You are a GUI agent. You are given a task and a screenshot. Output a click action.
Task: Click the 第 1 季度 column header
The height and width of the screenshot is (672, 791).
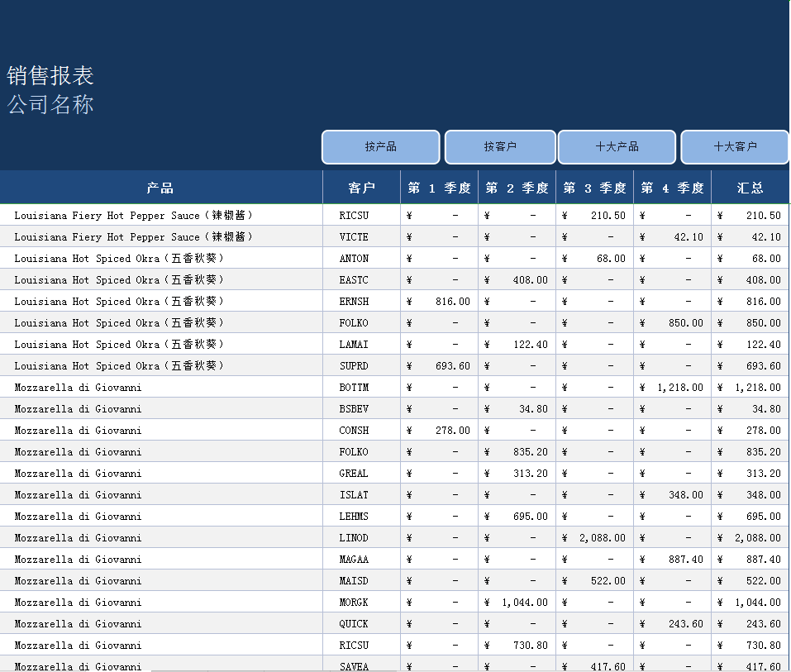439,187
